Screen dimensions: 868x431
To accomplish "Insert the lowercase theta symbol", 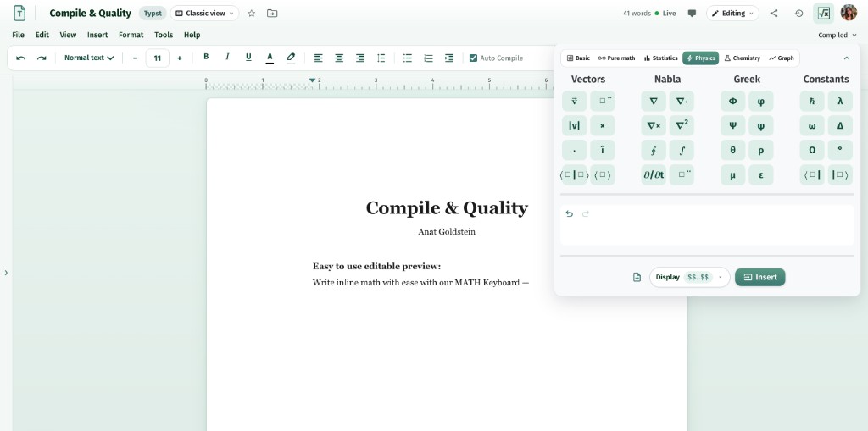I will click(x=733, y=150).
